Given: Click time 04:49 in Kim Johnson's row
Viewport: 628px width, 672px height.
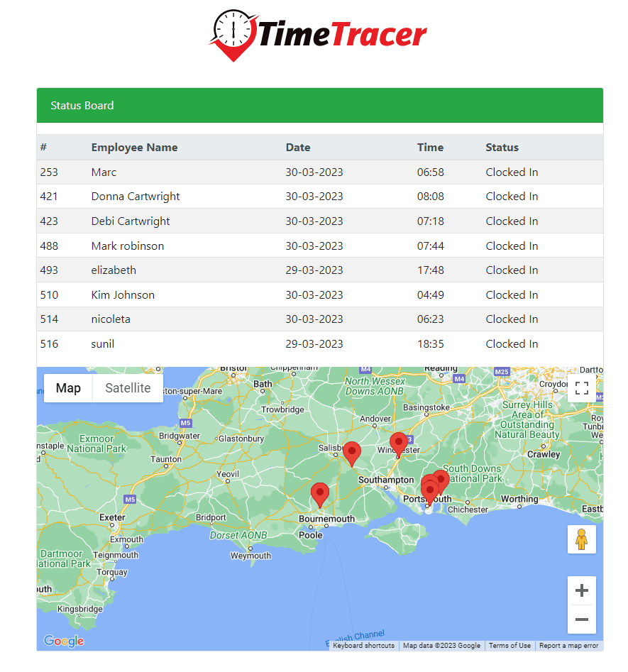Looking at the screenshot, I should [x=431, y=295].
